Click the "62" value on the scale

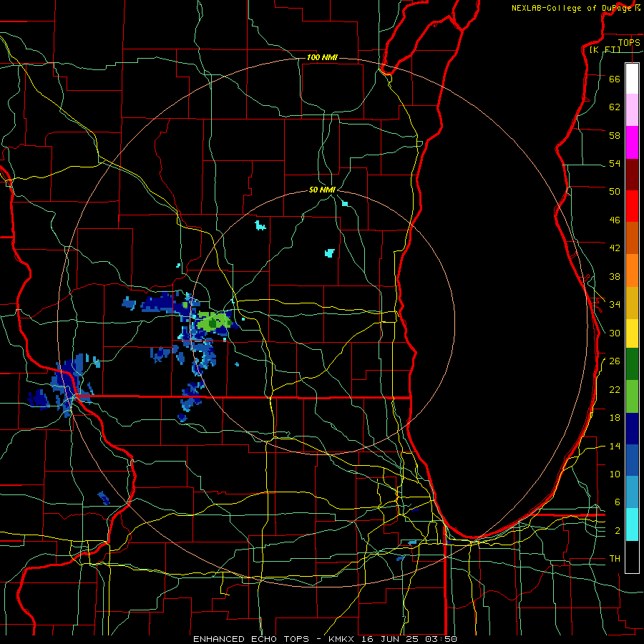pos(615,107)
